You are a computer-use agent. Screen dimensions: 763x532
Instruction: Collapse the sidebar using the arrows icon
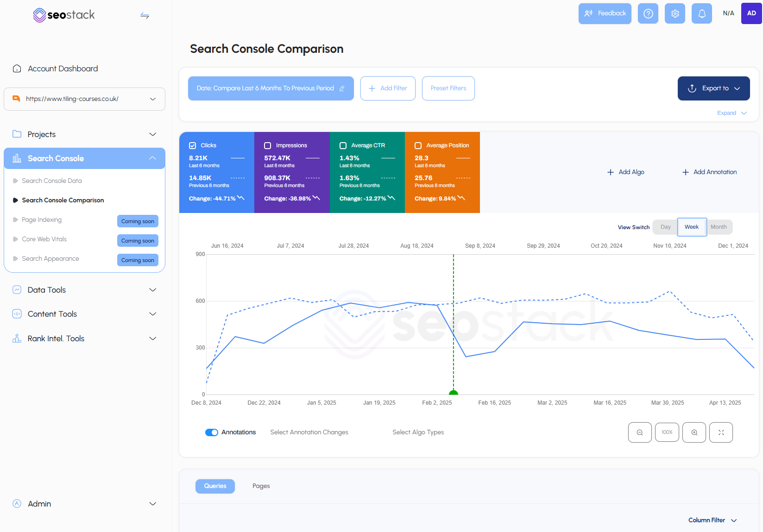[145, 15]
